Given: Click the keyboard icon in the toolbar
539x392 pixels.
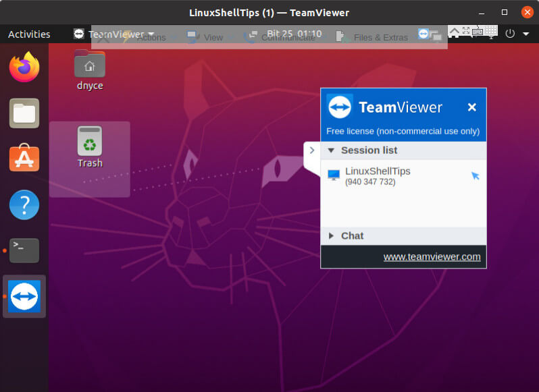Looking at the screenshot, I should pos(477,32).
